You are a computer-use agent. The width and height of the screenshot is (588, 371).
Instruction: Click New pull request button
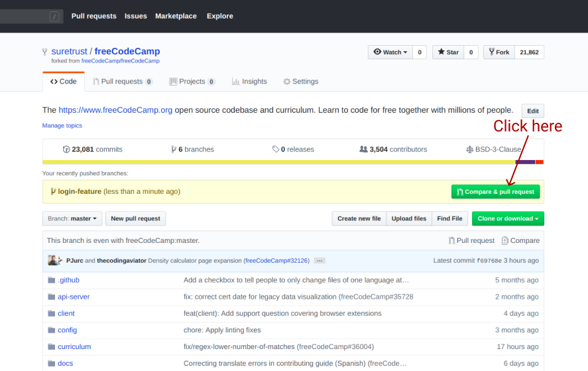coord(135,218)
